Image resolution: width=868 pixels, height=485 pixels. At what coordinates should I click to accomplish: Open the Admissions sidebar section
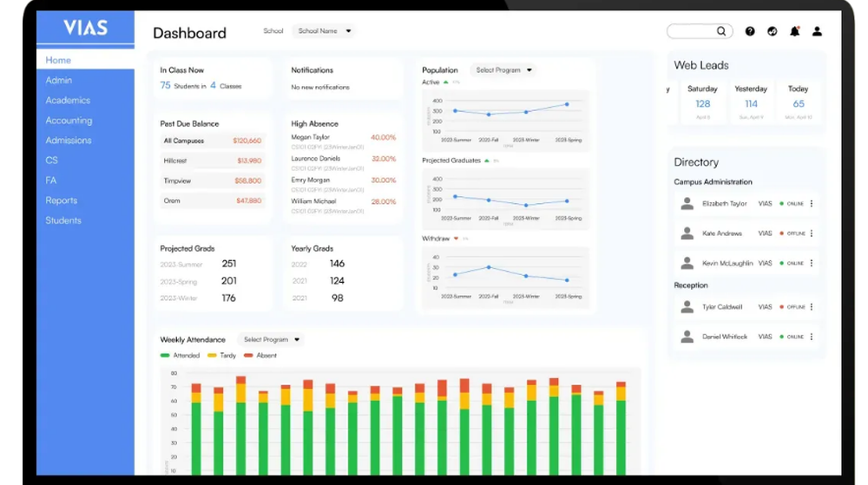click(68, 140)
